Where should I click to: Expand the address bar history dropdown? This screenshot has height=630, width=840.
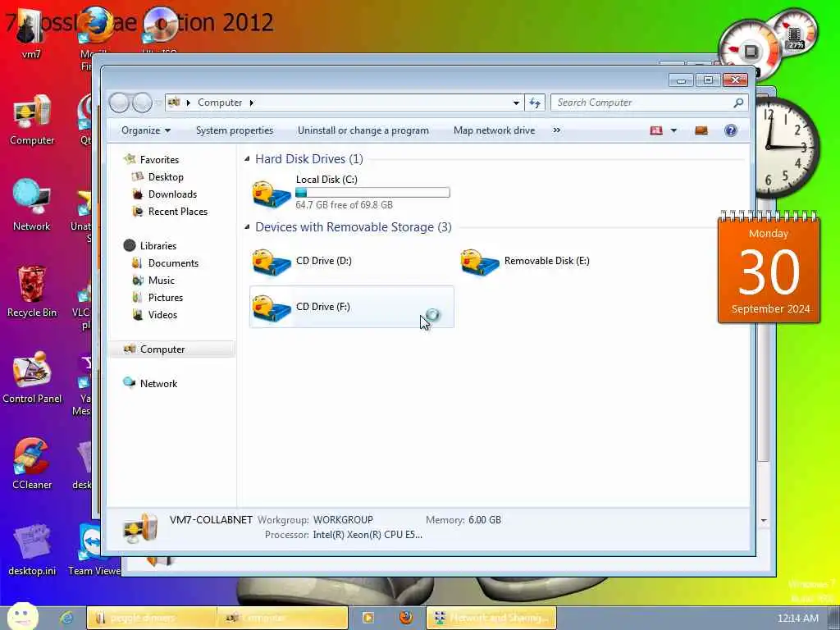[516, 103]
